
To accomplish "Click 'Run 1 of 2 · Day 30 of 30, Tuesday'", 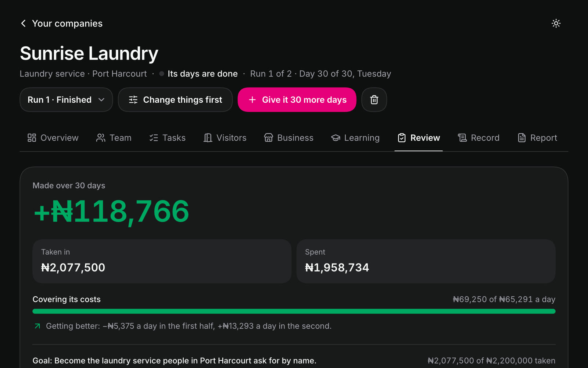I will 320,74.
